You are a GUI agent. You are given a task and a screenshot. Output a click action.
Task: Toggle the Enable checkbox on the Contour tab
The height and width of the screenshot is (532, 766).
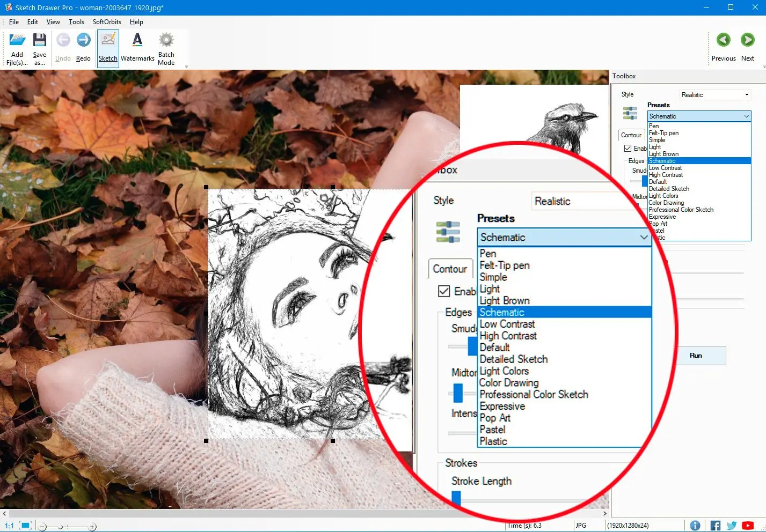pos(629,148)
